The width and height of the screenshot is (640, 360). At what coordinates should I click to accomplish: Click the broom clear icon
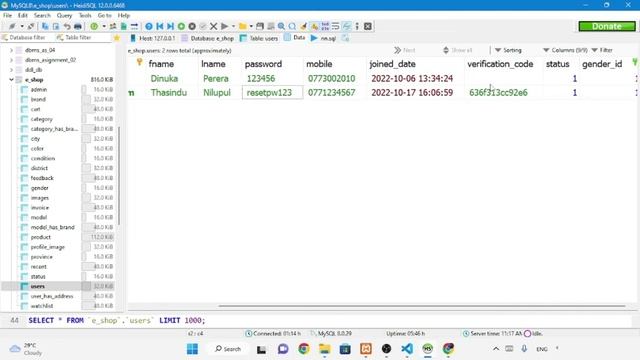click(x=303, y=27)
